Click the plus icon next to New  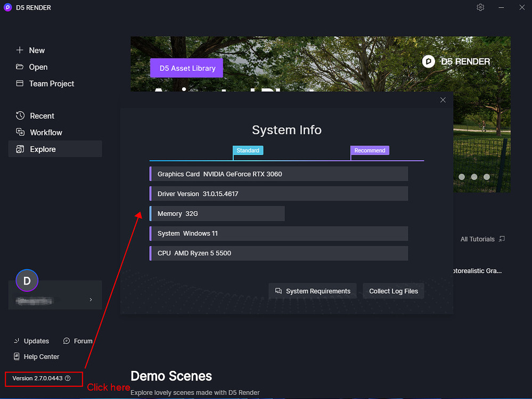tap(20, 50)
